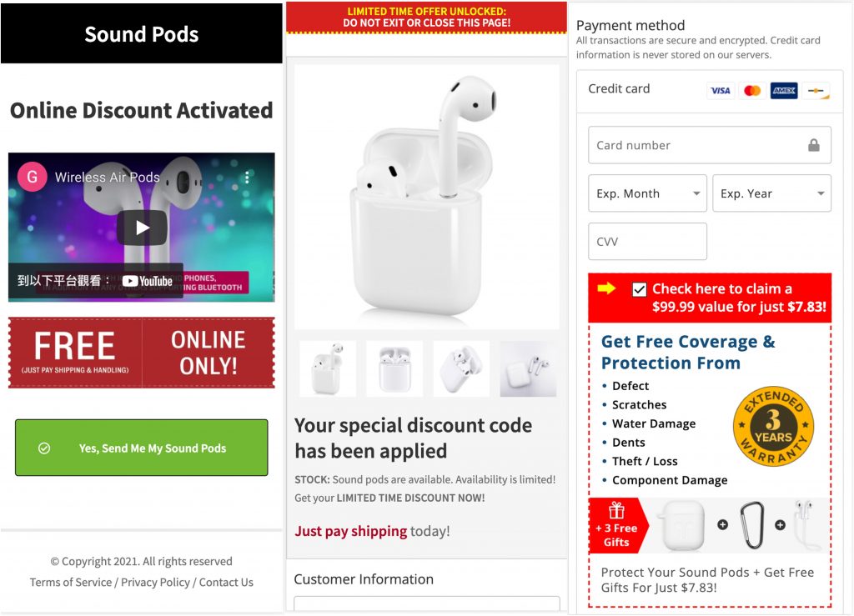Expand the Exp. Year dropdown

(x=771, y=193)
